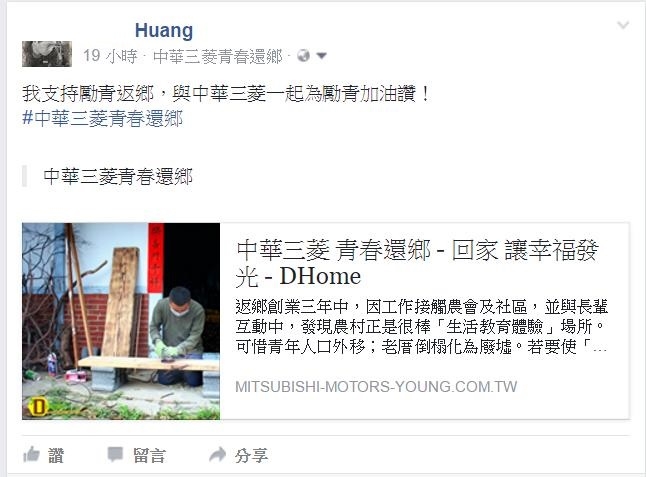This screenshot has width=646, height=477.
Task: Click the 留言 comment button text
Action: pyautogui.click(x=150, y=456)
